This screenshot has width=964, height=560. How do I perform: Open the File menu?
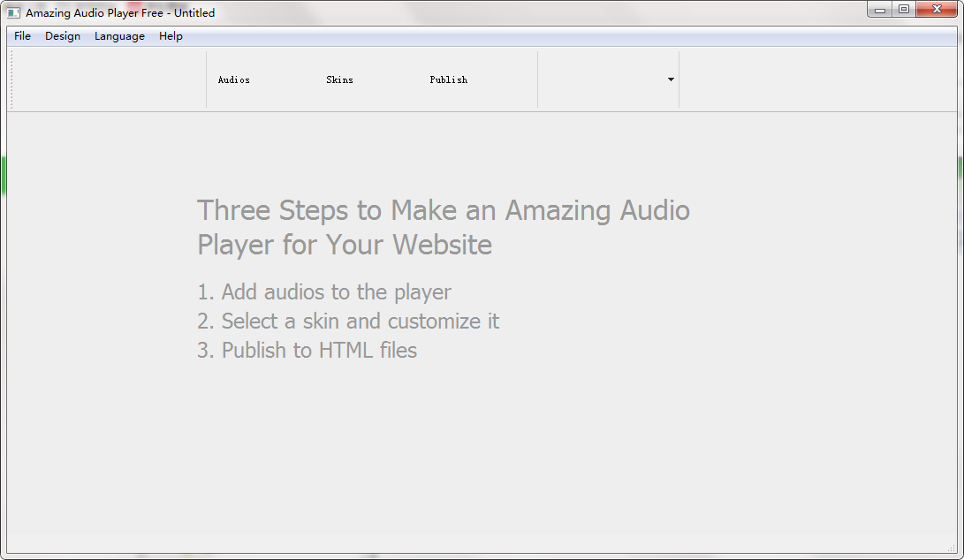pyautogui.click(x=21, y=36)
